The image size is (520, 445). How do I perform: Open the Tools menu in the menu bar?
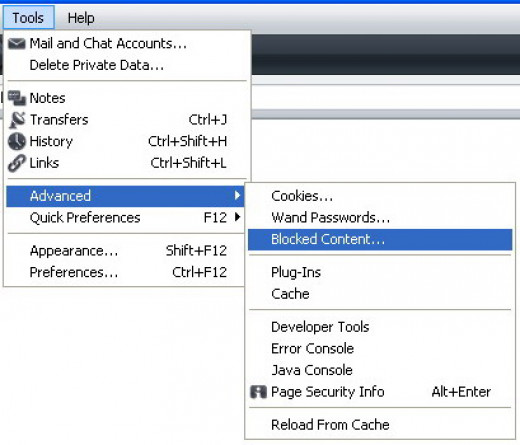coord(28,17)
